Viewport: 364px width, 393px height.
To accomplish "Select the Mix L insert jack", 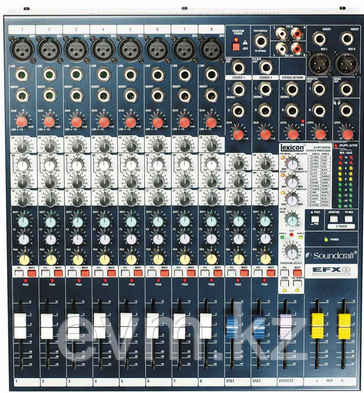I will point(319,38).
